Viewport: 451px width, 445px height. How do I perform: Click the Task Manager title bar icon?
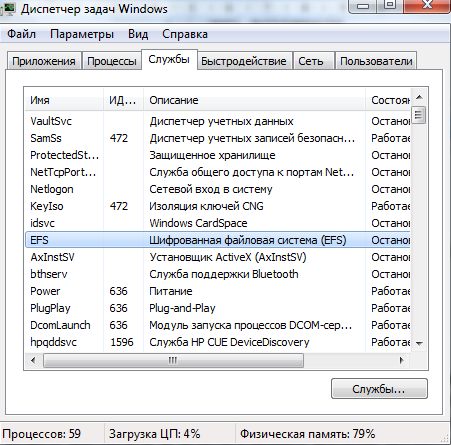[8, 8]
